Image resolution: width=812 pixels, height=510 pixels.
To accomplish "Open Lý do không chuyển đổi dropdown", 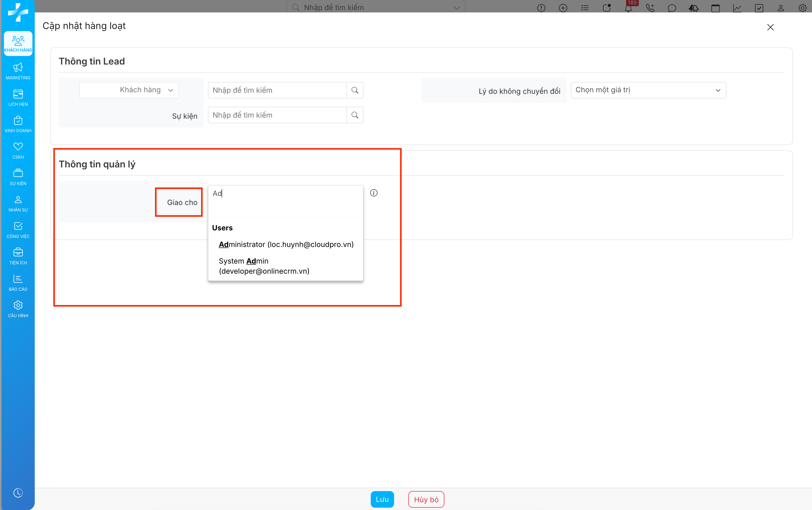I will [x=648, y=90].
